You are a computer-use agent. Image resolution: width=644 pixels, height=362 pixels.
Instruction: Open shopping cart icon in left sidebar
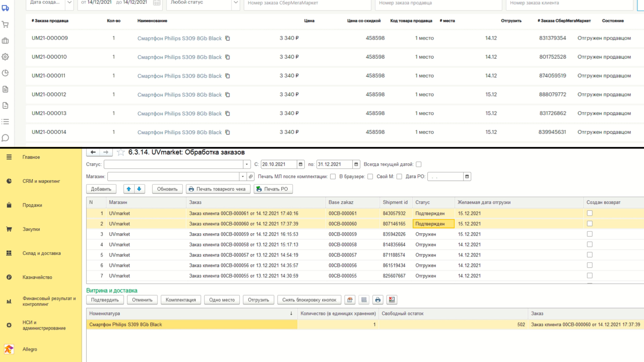[x=5, y=24]
